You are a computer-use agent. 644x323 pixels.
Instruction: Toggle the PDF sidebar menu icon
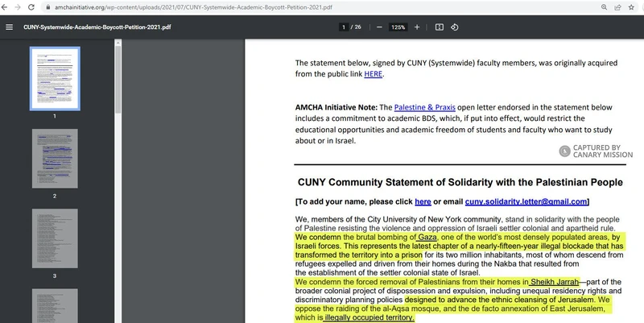(10, 27)
